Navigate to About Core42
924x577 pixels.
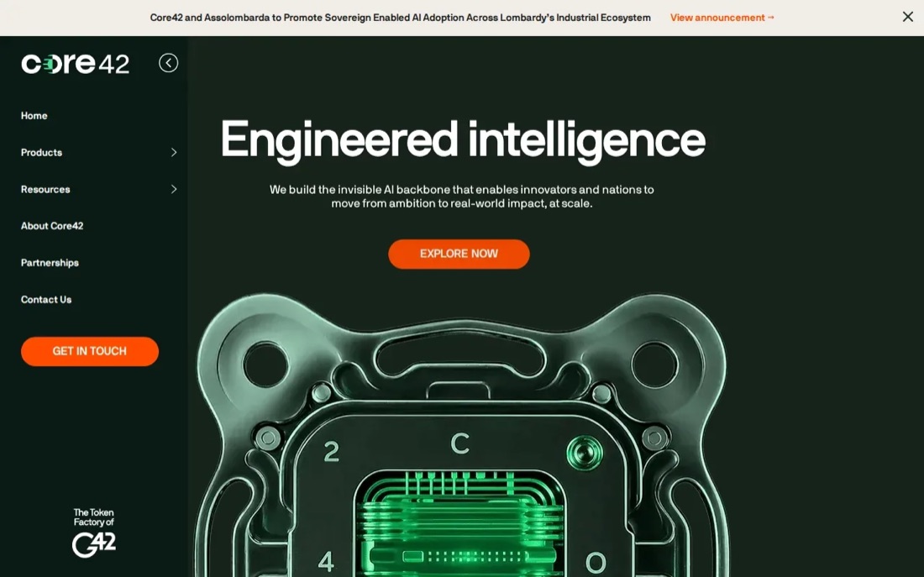52,226
